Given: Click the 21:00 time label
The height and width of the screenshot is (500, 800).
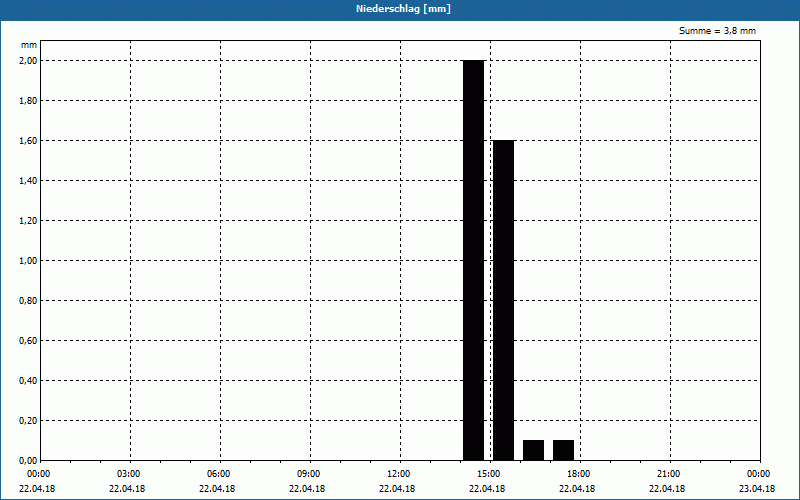Looking at the screenshot, I should tap(668, 474).
